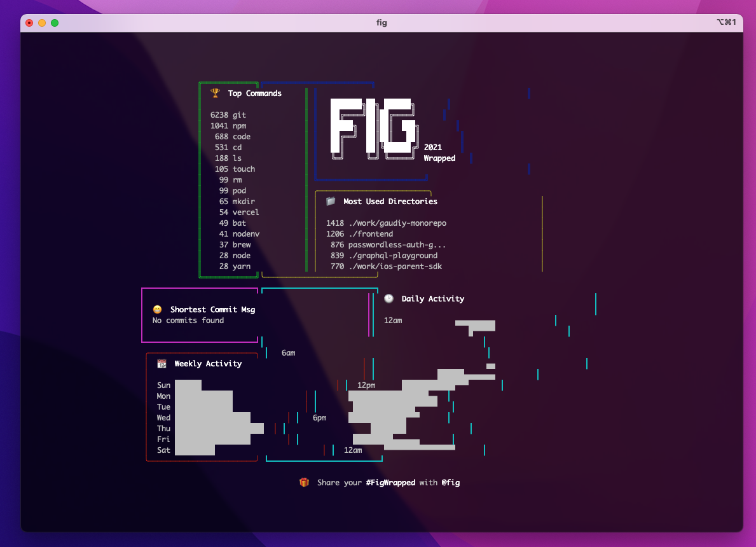Select the '188 ls' row
Image resolution: width=756 pixels, height=547 pixels.
228,158
